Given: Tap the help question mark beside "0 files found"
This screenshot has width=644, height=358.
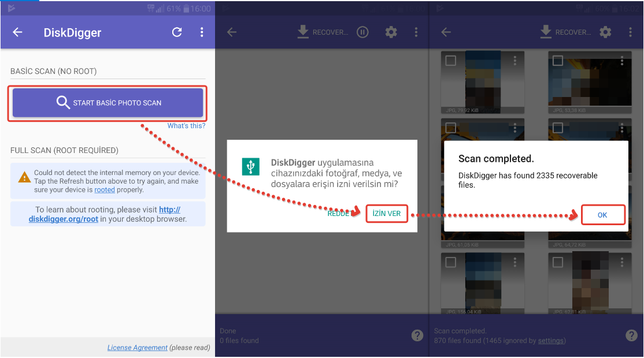Looking at the screenshot, I should pyautogui.click(x=417, y=335).
